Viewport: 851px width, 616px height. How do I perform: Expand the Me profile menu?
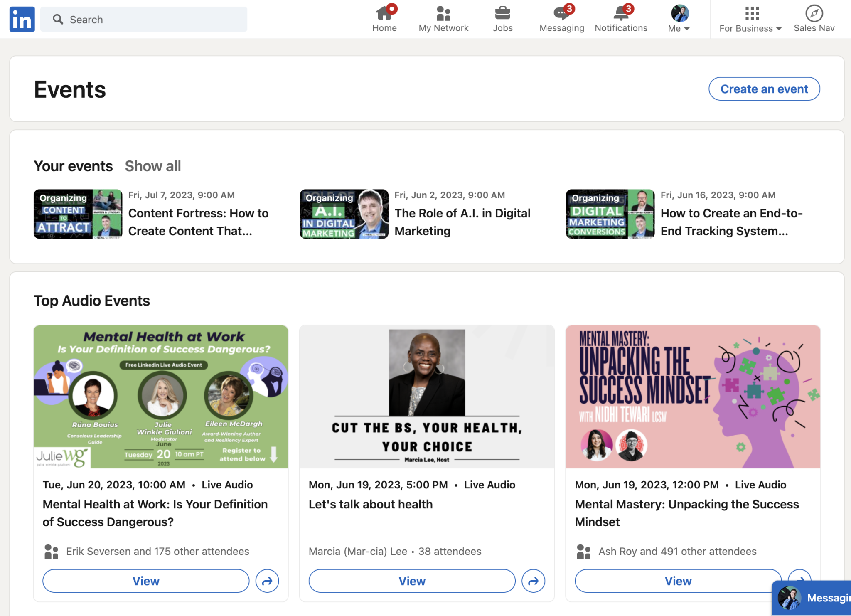[x=679, y=19]
